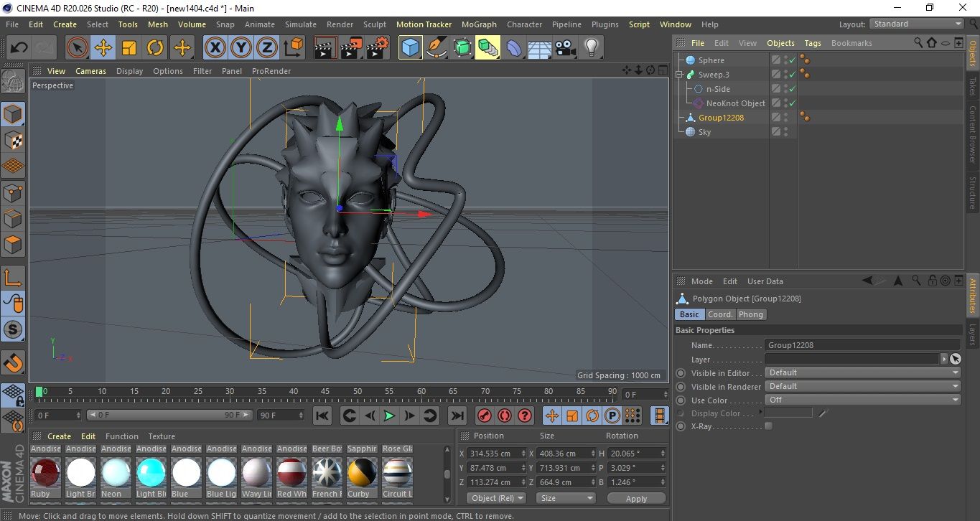The image size is (980, 521).
Task: Activate the Rotate tool
Action: (x=155, y=48)
